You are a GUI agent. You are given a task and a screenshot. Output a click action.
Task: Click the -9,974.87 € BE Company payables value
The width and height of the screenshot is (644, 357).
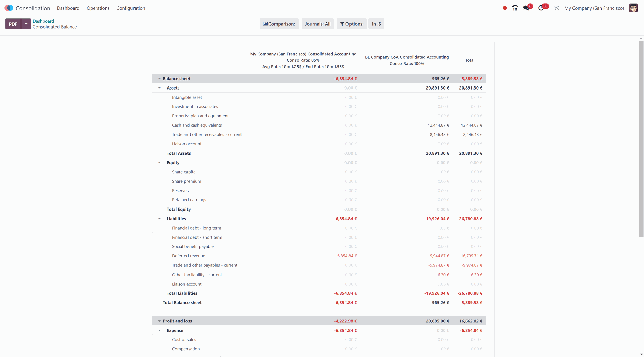pos(438,265)
